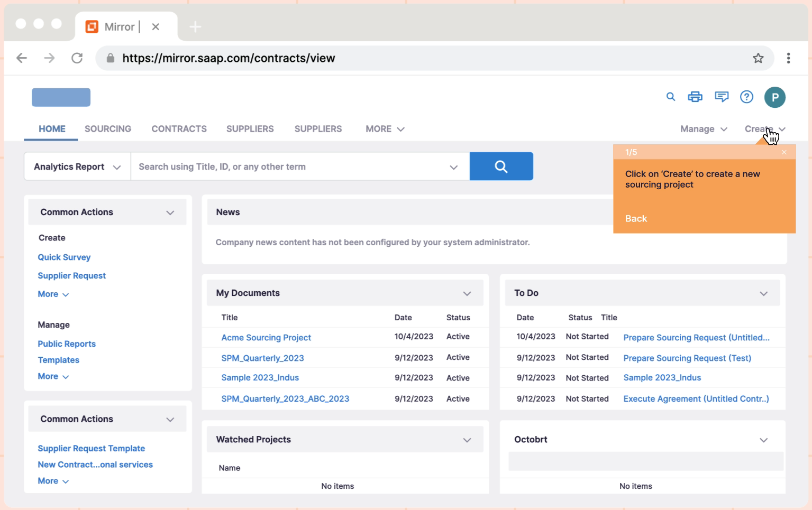The width and height of the screenshot is (812, 510).
Task: Open the Templates link
Action: [58, 360]
